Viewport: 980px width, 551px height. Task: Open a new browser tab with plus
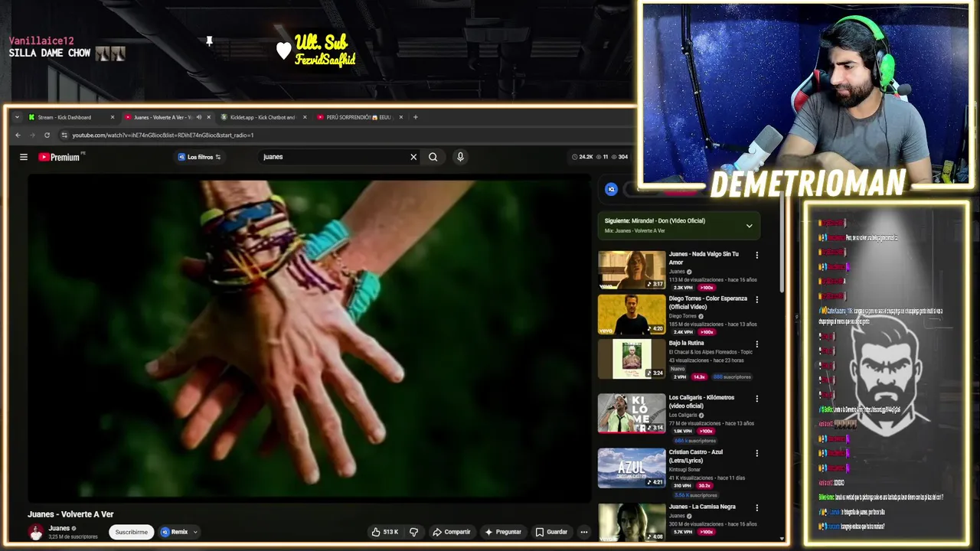(x=416, y=117)
